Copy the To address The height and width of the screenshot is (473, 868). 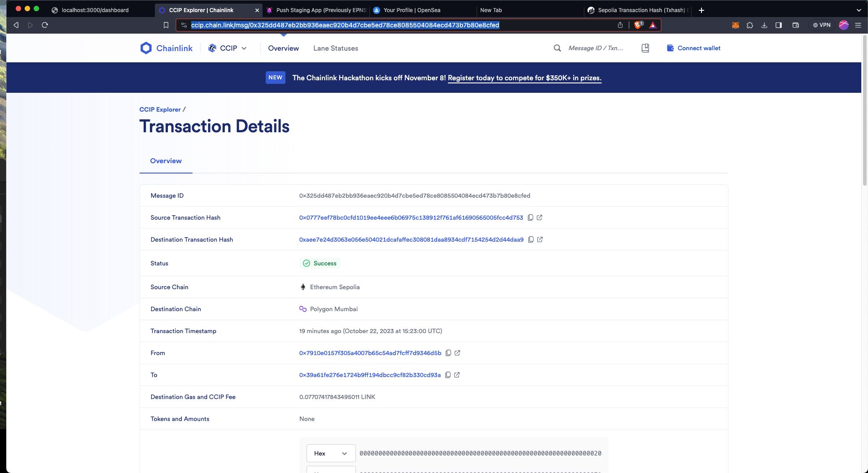[x=447, y=375]
